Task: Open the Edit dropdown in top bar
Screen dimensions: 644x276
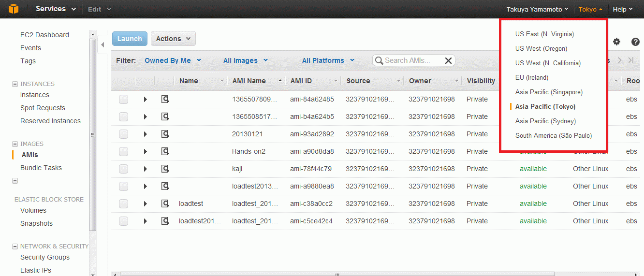Action: (x=99, y=9)
